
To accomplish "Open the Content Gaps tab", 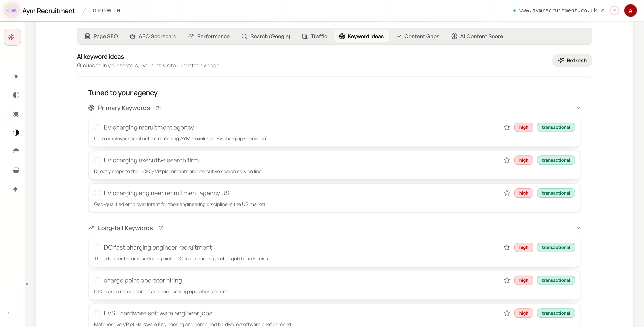I will point(417,36).
